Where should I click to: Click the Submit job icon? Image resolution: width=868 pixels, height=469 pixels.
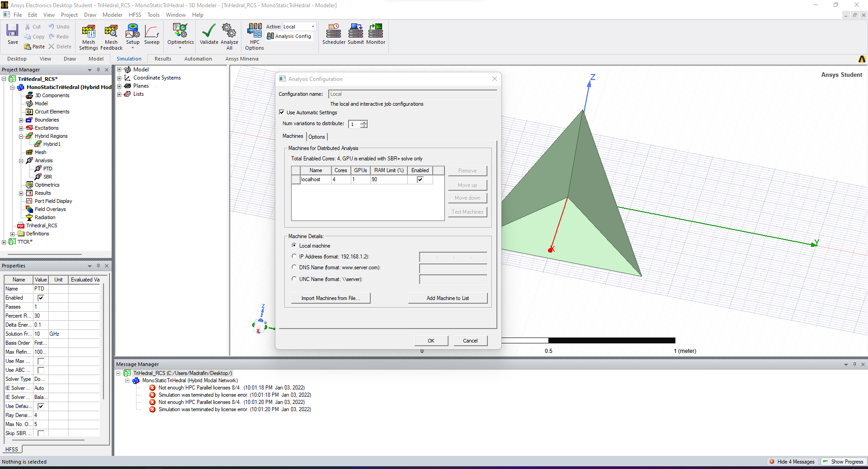tap(356, 31)
